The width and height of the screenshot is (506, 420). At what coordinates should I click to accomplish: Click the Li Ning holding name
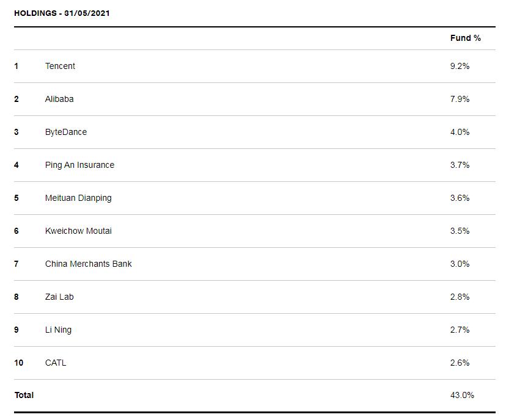pyautogui.click(x=58, y=330)
